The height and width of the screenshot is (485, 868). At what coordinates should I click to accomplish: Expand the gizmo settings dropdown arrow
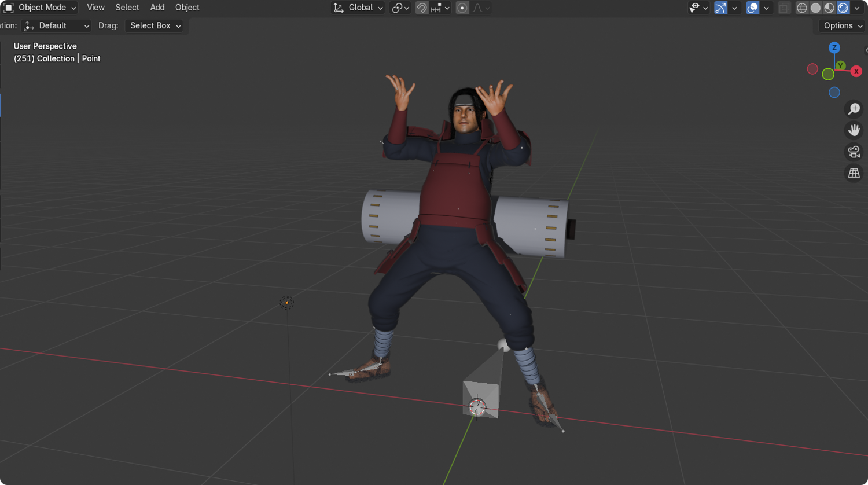734,8
